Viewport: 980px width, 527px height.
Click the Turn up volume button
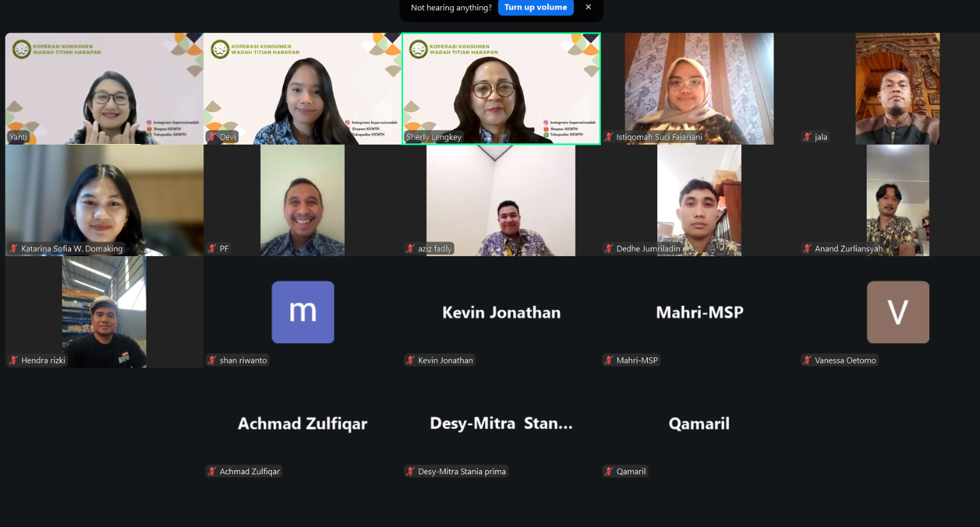535,7
